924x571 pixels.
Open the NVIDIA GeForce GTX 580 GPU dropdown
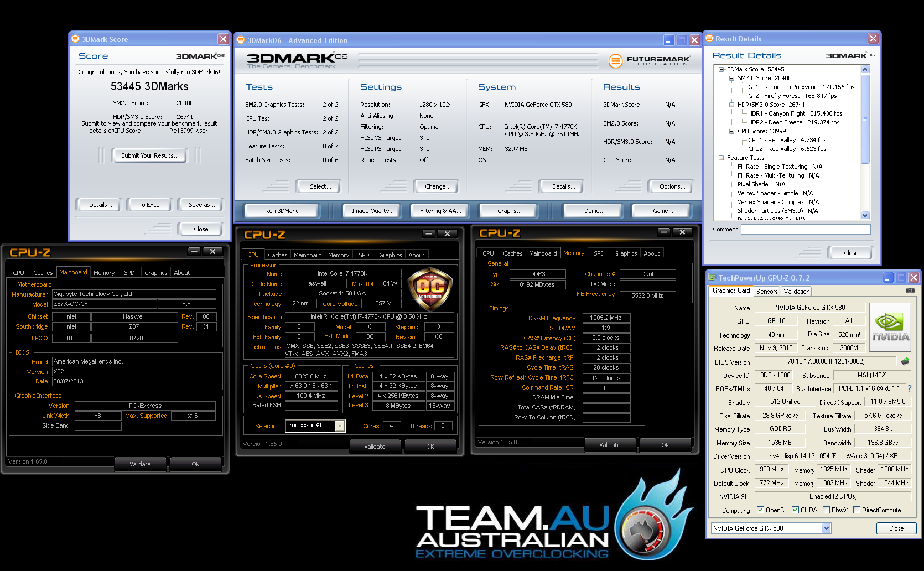(x=826, y=528)
